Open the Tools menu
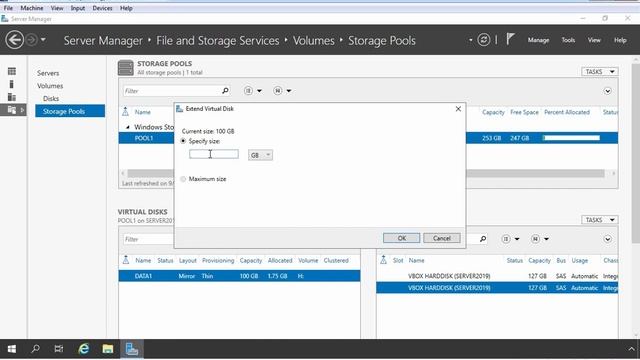 568,40
